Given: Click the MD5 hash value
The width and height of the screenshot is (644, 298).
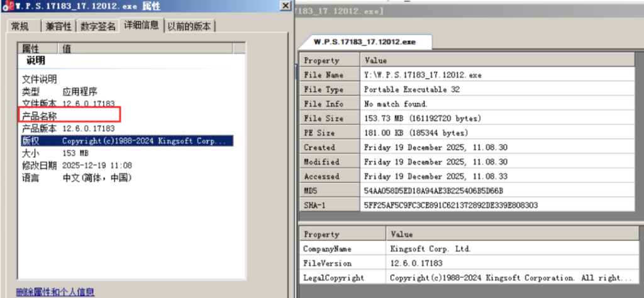Looking at the screenshot, I should [x=434, y=190].
